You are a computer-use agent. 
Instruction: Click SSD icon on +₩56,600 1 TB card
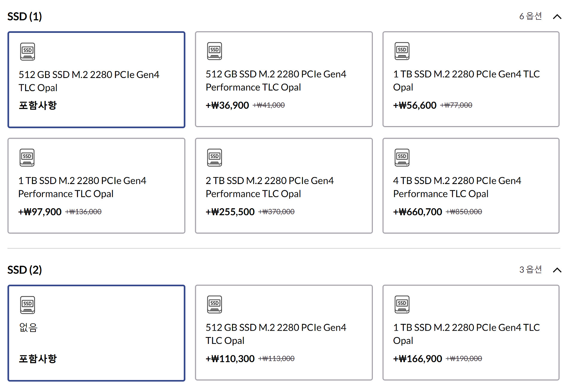coord(402,51)
